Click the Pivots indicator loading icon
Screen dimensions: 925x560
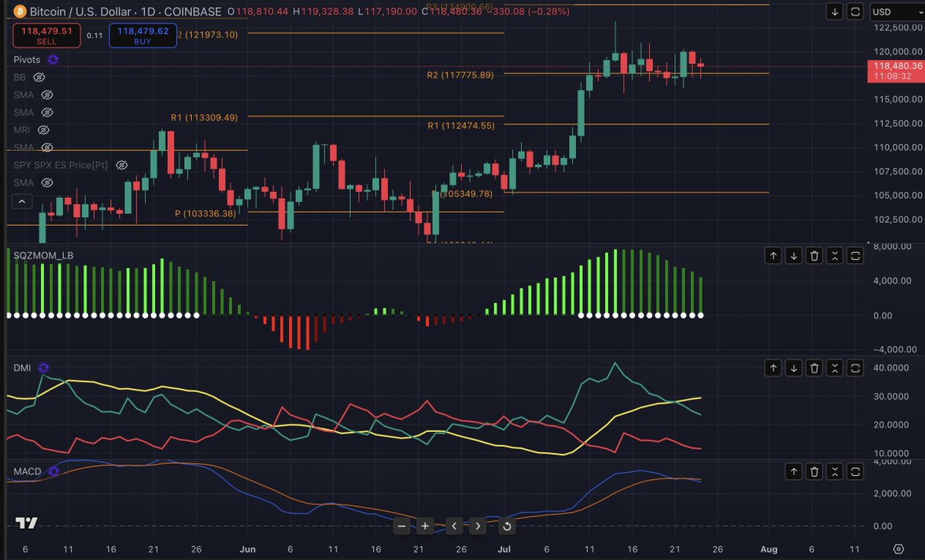(52, 59)
